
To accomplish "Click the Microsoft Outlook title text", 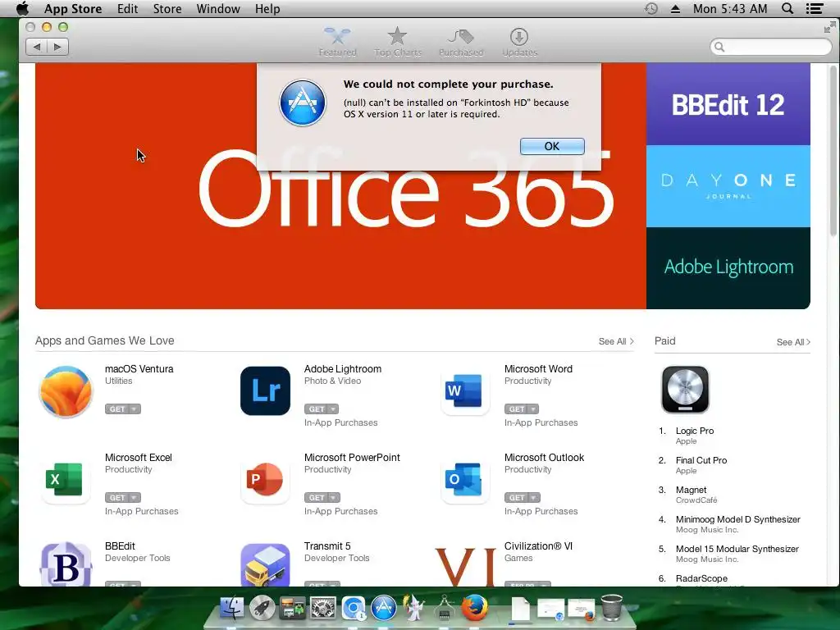I will pos(545,458).
